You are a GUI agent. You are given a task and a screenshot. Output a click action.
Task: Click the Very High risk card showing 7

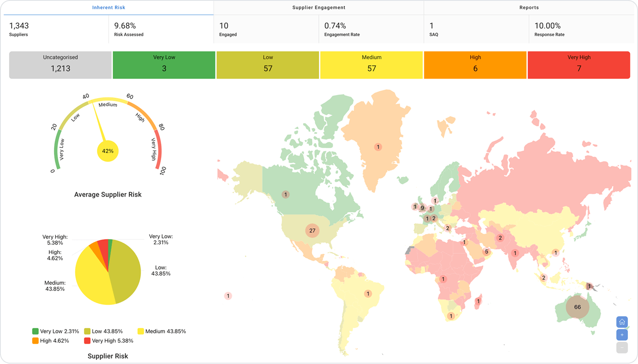click(579, 65)
